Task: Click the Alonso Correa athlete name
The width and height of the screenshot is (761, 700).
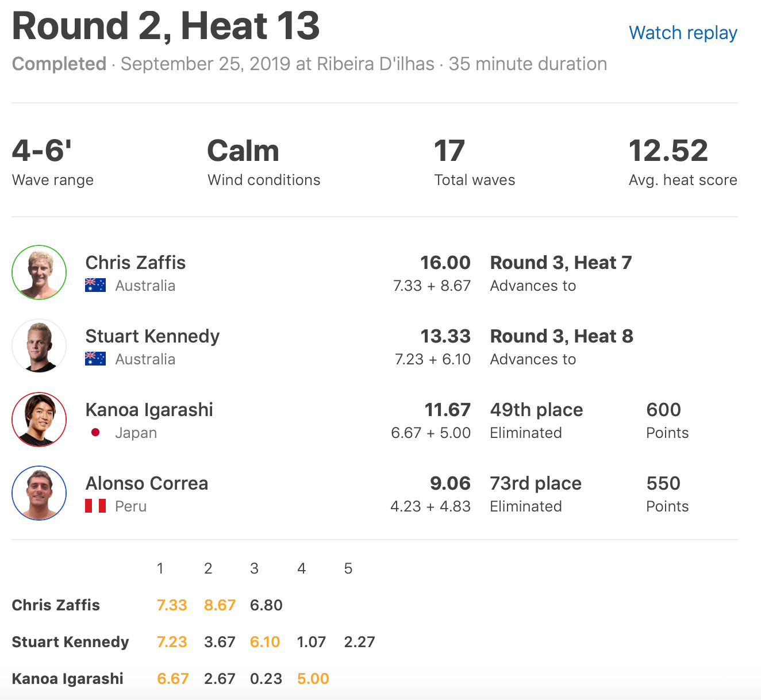Action: click(147, 483)
